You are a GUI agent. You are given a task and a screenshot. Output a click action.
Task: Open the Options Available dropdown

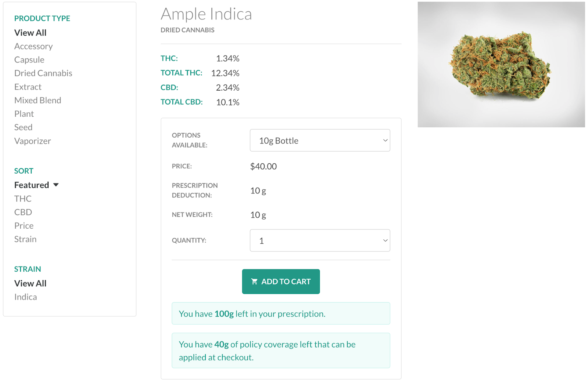click(x=320, y=140)
